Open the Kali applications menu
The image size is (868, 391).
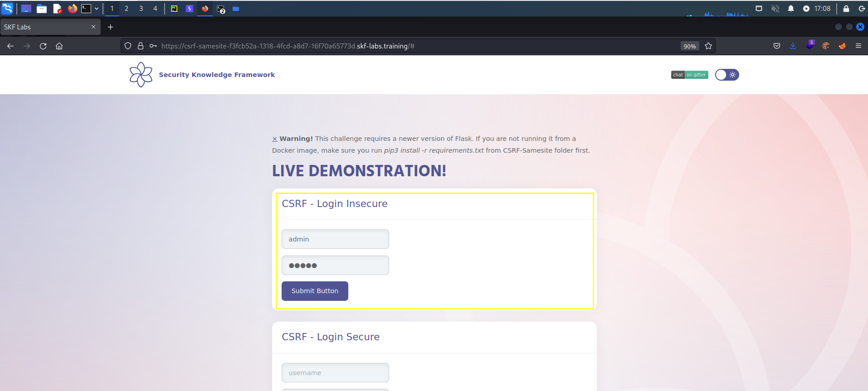[7, 9]
